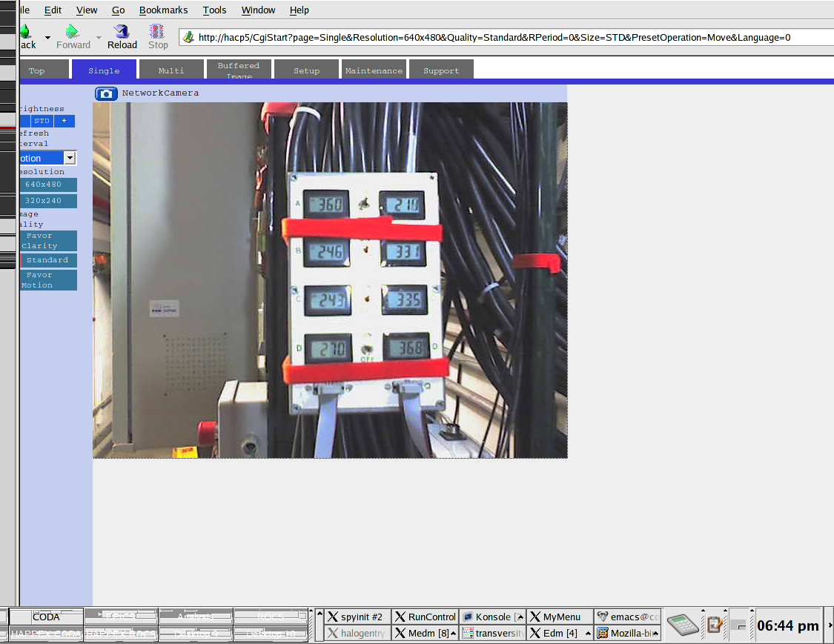Screen dimensions: 834x644
Task: Expand the Medm [8] window group
Action: click(x=453, y=634)
